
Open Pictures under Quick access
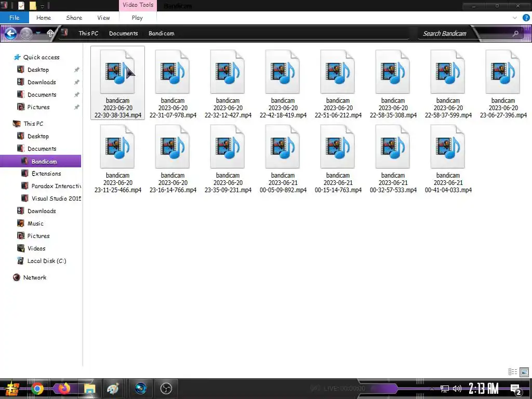tap(38, 107)
